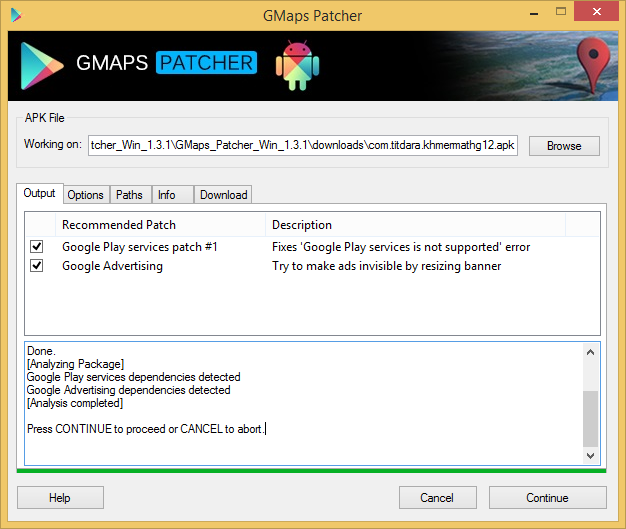Screen dimensions: 626x529
Task: Switch to the Output tab
Action: pos(40,193)
